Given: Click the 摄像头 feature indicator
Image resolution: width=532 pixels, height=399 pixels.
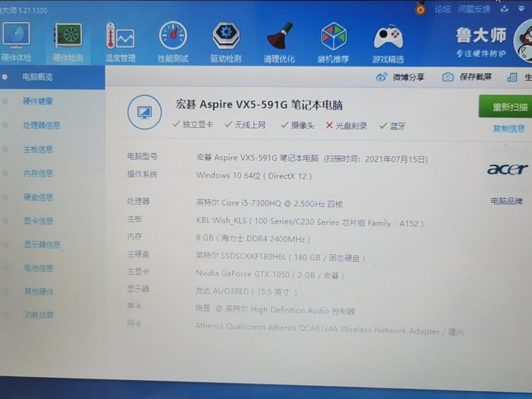Looking at the screenshot, I should pos(297,125).
